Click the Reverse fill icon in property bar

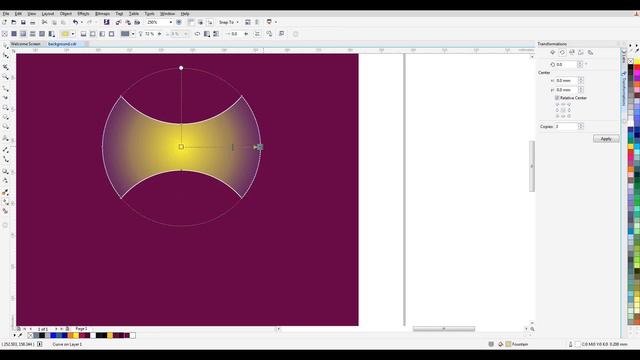point(198,34)
